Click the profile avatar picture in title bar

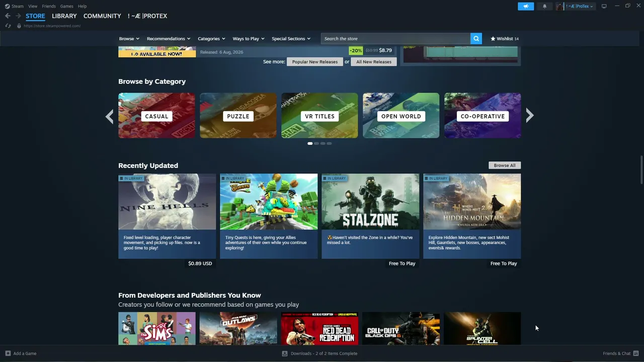(x=560, y=6)
